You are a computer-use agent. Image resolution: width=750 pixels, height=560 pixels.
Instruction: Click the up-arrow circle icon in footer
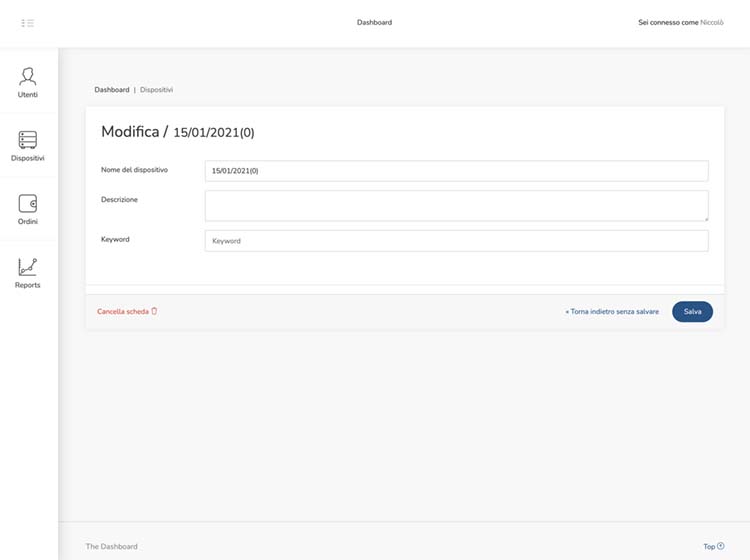pos(721,546)
